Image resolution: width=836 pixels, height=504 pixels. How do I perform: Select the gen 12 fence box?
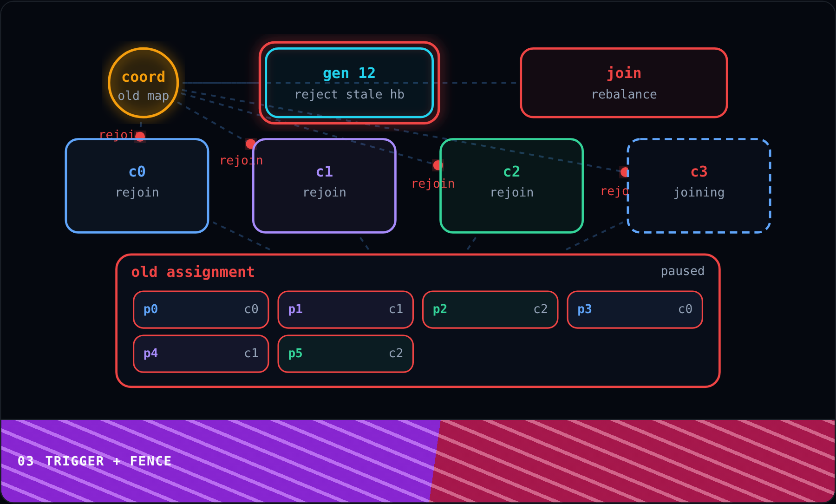[x=349, y=83]
